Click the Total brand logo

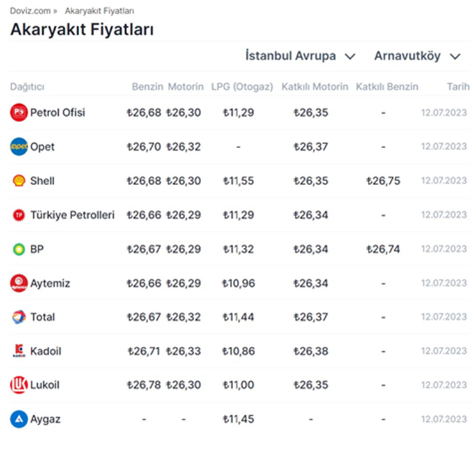click(19, 317)
